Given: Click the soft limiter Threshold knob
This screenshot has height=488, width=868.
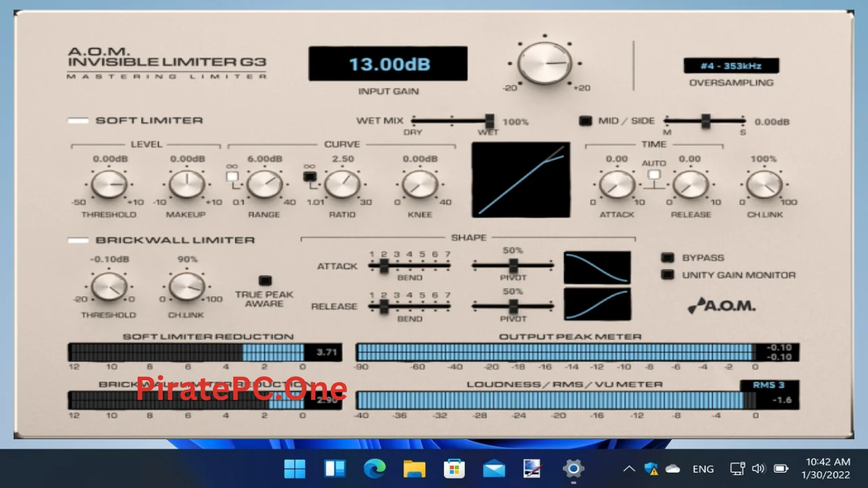Looking at the screenshot, I should point(108,184).
